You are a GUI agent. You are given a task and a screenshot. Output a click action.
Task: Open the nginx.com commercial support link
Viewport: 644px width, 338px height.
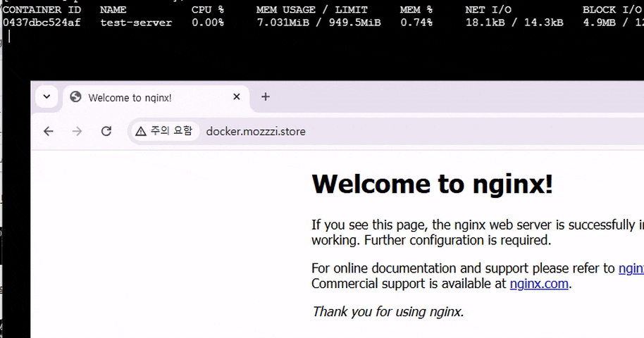(x=539, y=284)
